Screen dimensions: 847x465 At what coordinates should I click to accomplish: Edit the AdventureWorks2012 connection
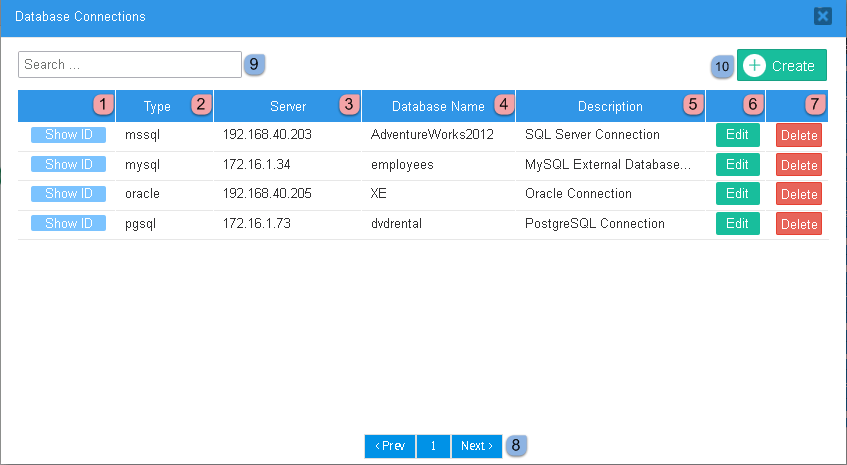(736, 135)
